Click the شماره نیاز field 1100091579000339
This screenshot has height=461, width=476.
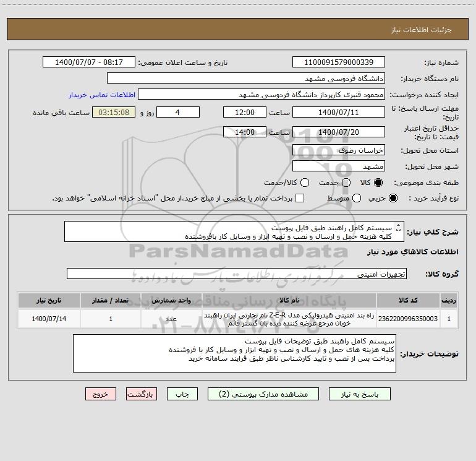coord(339,62)
